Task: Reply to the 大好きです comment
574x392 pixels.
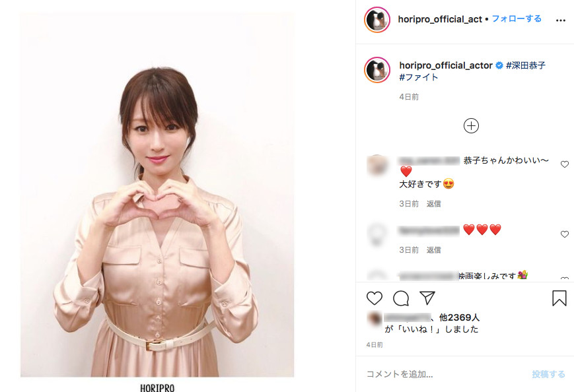Action: (x=433, y=204)
